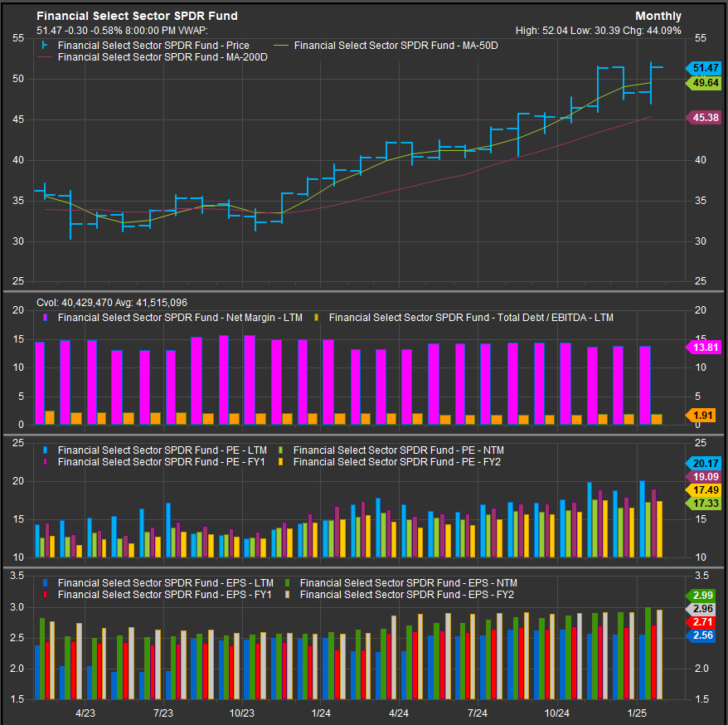Click the magenta Net Margin legend swatch

45,318
